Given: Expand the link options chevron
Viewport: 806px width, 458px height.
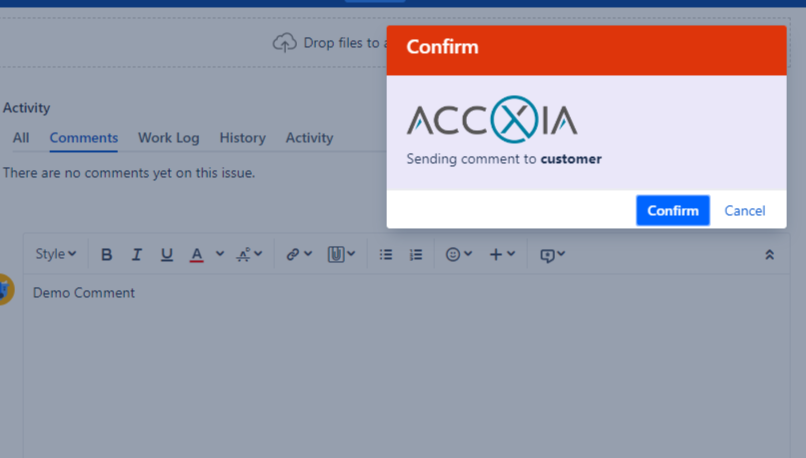Looking at the screenshot, I should (x=308, y=253).
